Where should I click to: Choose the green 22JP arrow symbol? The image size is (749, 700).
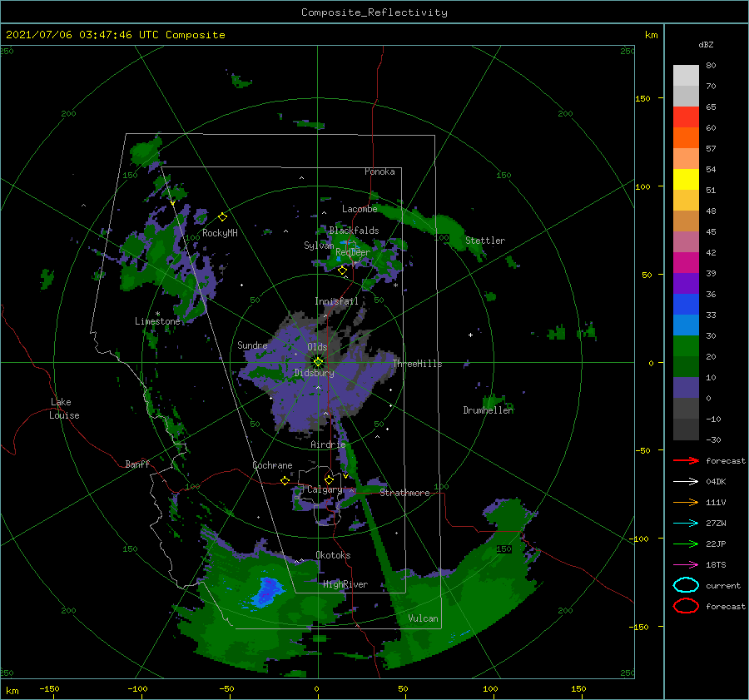[686, 544]
